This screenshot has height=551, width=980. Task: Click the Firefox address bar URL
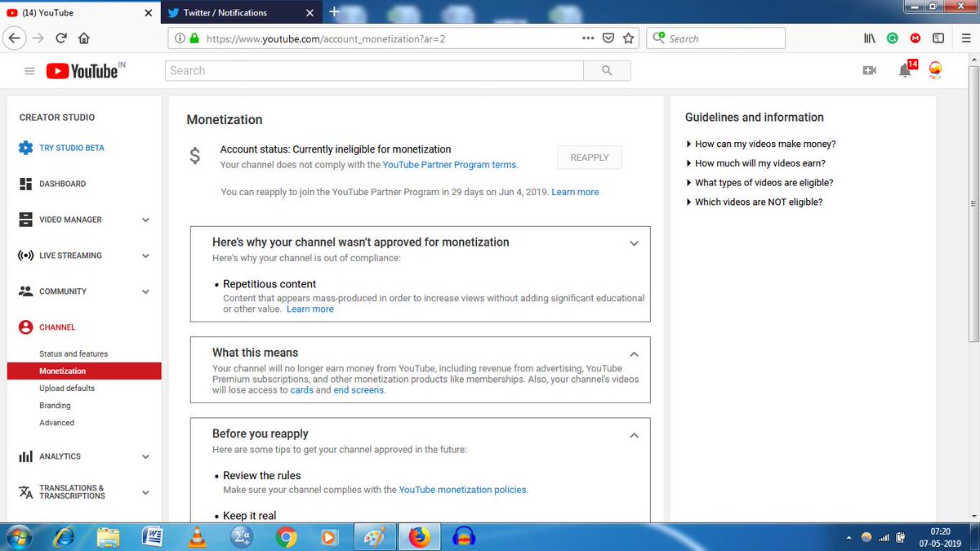click(x=326, y=38)
